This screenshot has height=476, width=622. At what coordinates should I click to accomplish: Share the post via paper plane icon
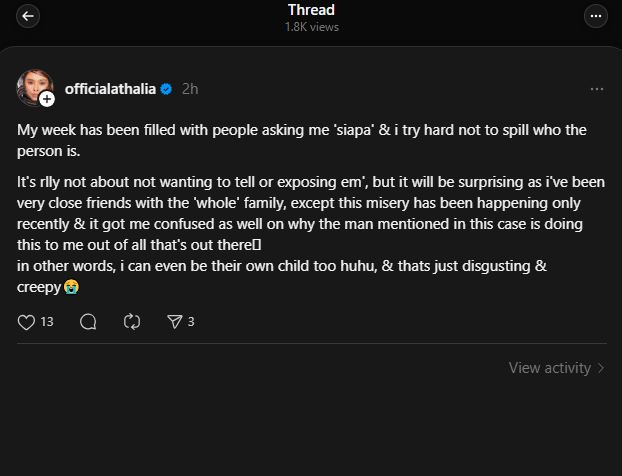[173, 322]
